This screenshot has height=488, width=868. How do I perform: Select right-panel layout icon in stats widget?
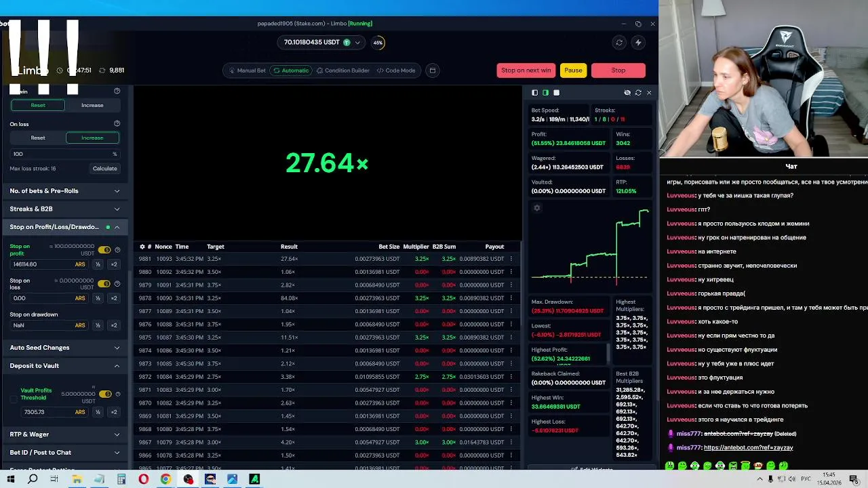point(545,93)
